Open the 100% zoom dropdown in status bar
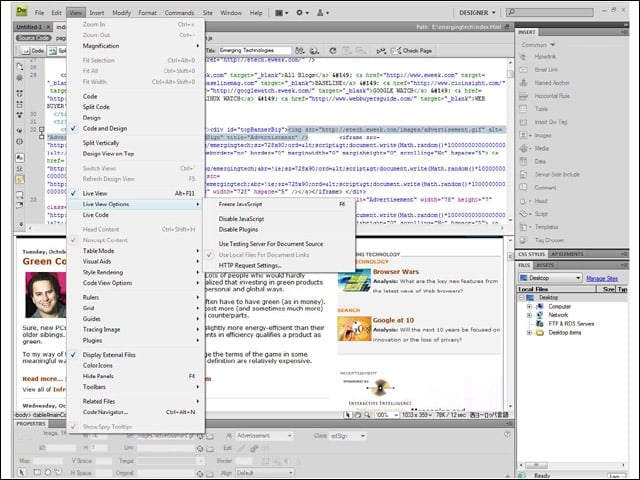 coord(386,415)
